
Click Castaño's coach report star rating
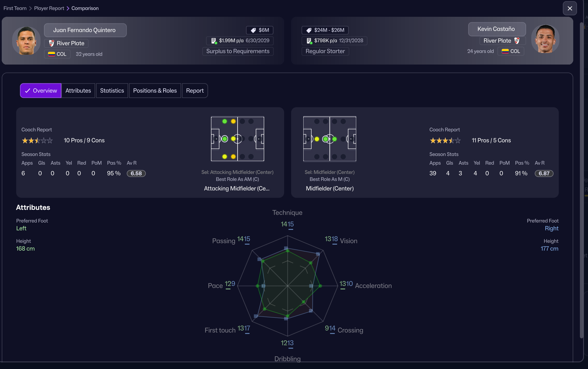click(x=445, y=141)
